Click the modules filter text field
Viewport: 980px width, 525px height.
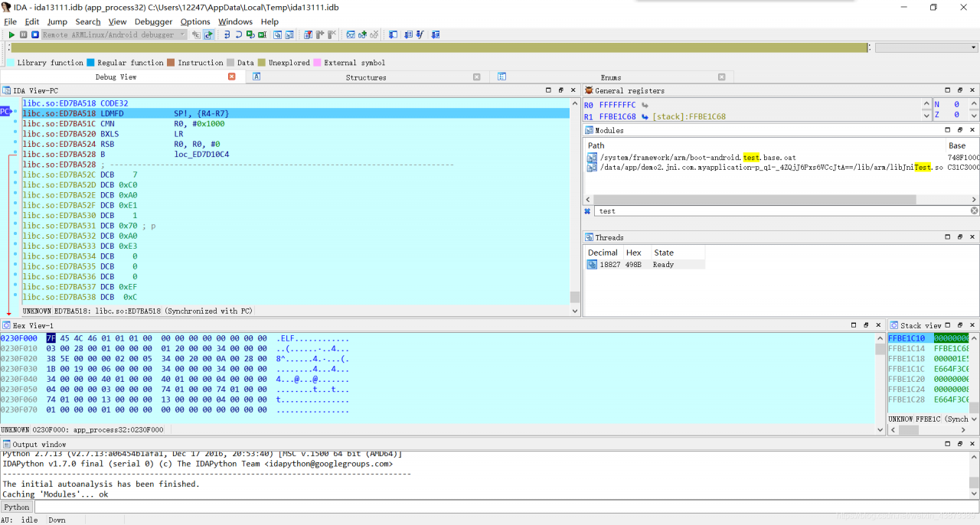click(782, 211)
